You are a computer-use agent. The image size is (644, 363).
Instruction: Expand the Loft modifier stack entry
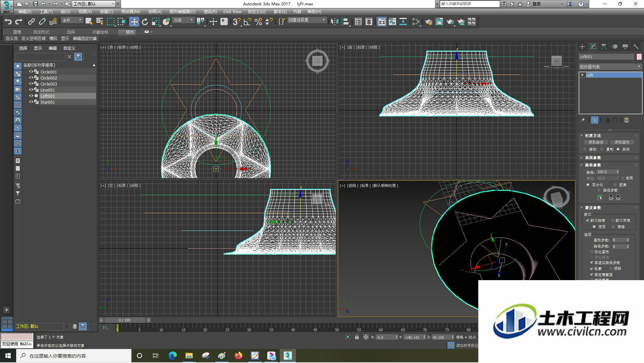point(583,75)
